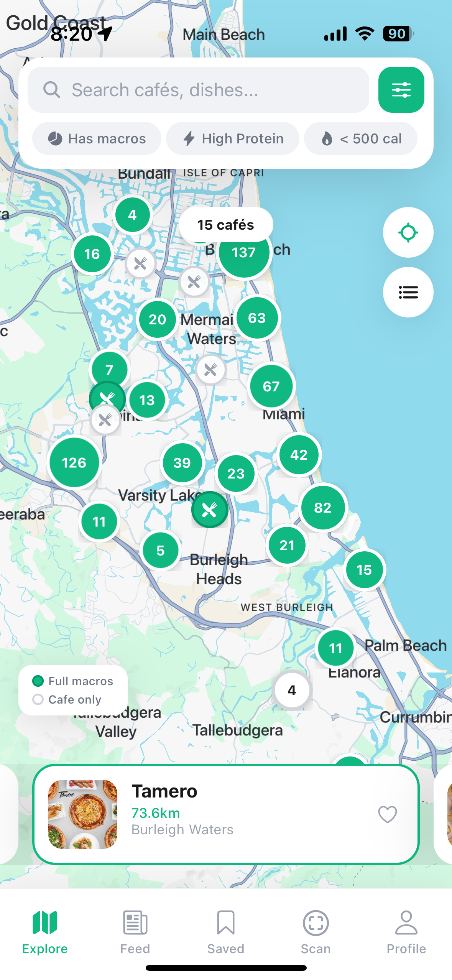This screenshot has width=452, height=980.
Task: Open the cluster marker labeled 5
Action: click(x=160, y=551)
